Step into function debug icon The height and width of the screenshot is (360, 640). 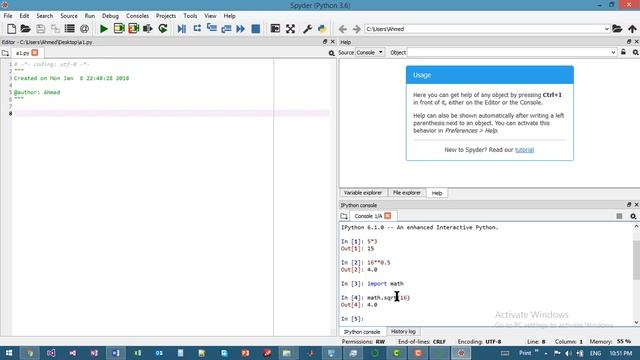point(211,29)
